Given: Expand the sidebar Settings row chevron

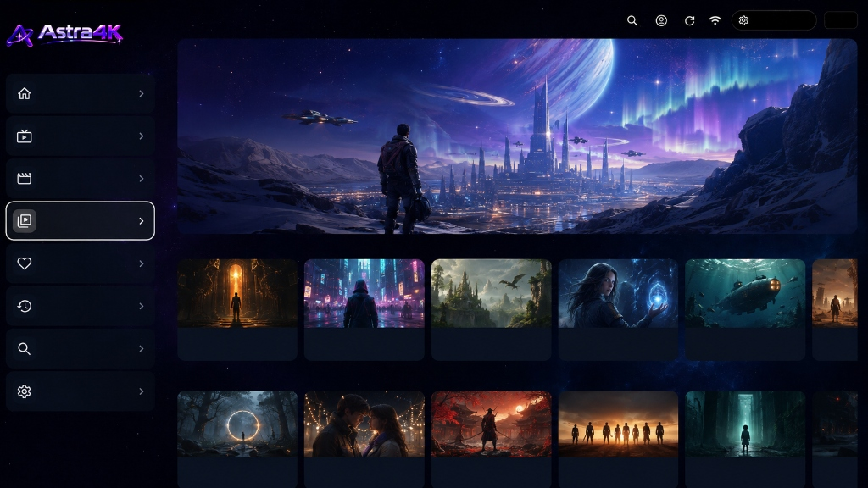Looking at the screenshot, I should (x=142, y=391).
